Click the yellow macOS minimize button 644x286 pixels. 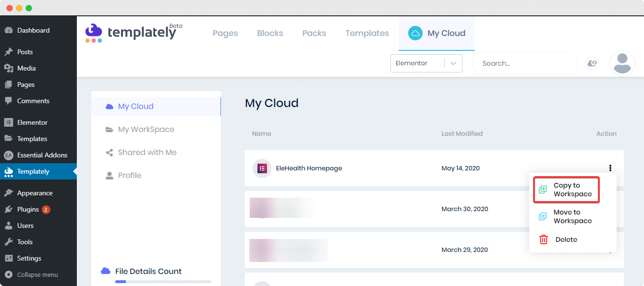pos(19,8)
